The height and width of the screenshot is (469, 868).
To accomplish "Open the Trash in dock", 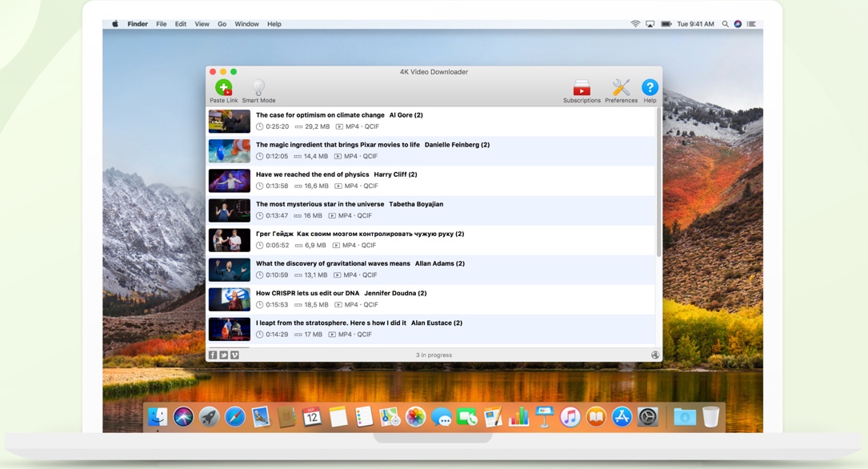I will click(710, 417).
